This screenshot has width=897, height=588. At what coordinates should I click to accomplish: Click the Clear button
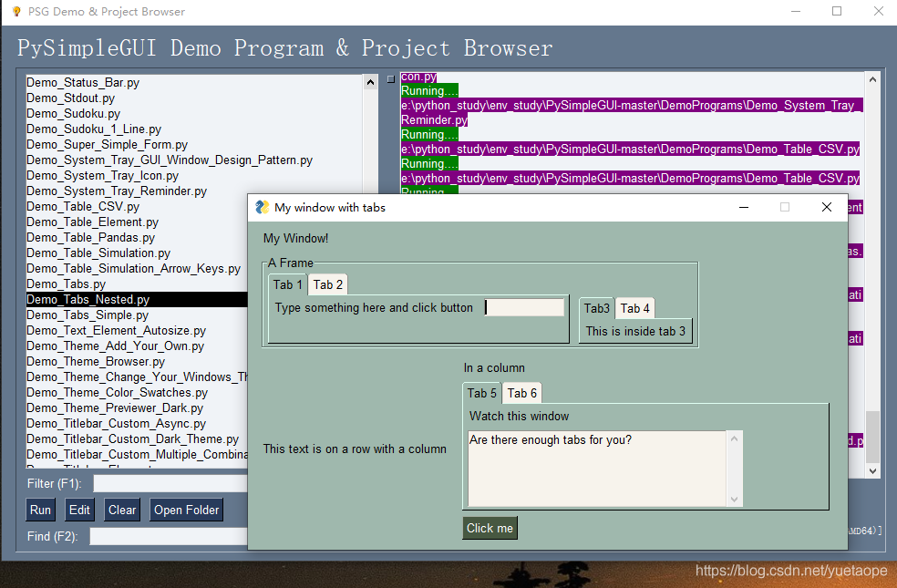click(x=122, y=510)
